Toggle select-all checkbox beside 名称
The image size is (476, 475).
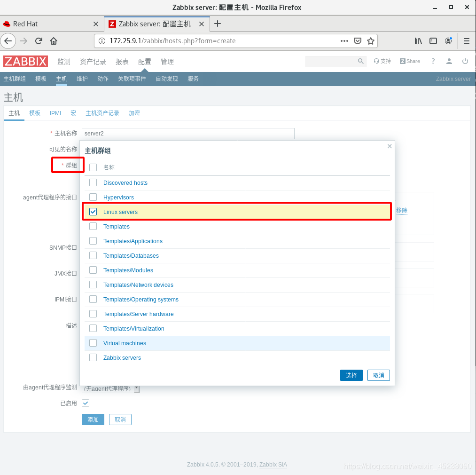pyautogui.click(x=93, y=167)
